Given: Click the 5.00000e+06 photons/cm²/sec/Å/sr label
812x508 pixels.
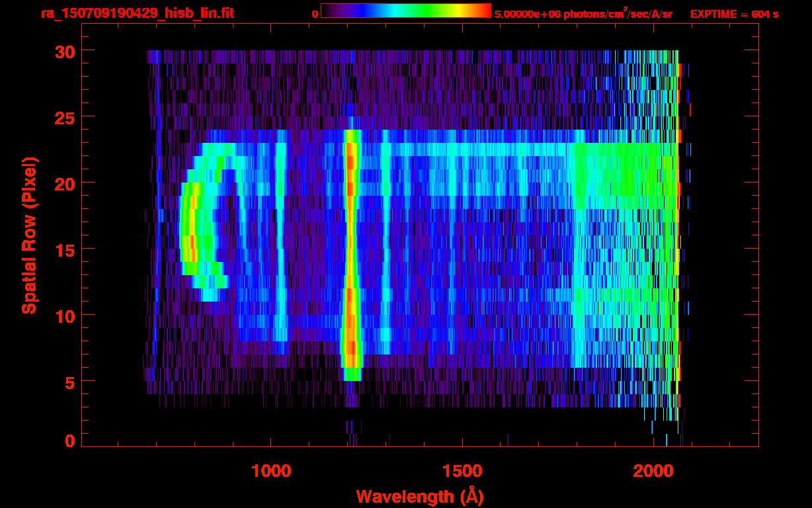Looking at the screenshot, I should (583, 14).
